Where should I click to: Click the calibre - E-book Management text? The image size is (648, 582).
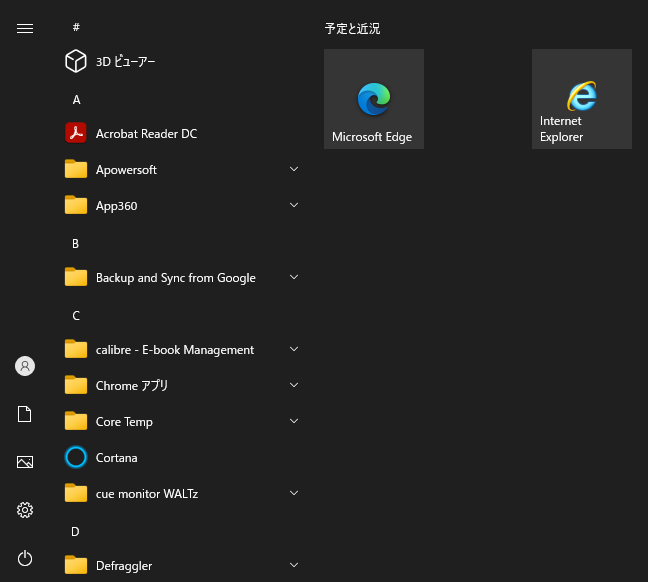pos(175,350)
